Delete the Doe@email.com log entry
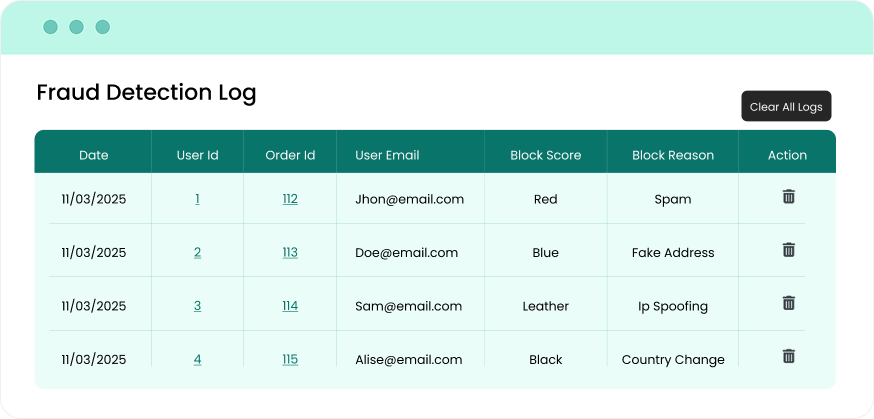 pyautogui.click(x=788, y=250)
